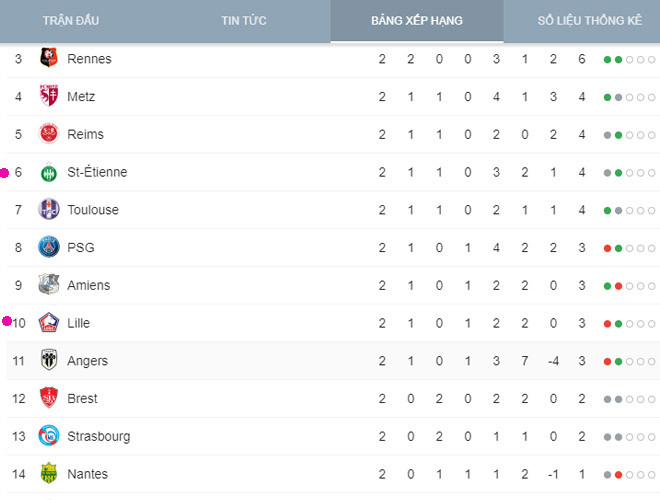660x500 pixels.
Task: Click the Strasbourg club logo
Action: pyautogui.click(x=48, y=436)
